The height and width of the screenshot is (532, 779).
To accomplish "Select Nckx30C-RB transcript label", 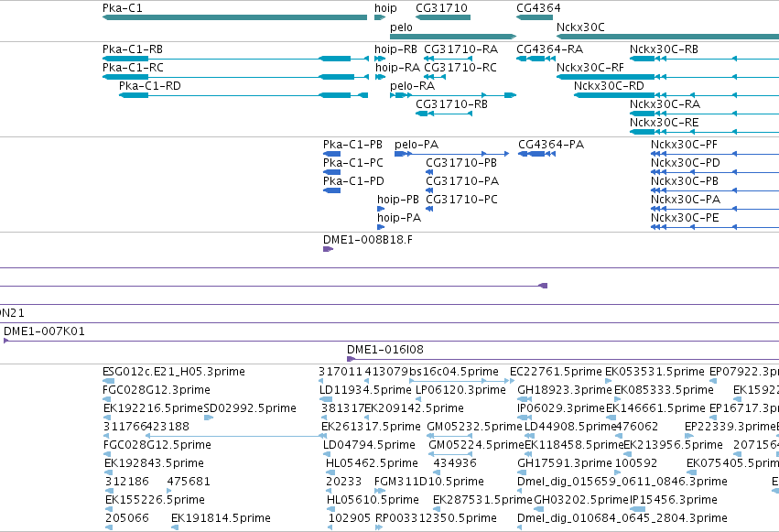I will point(665,49).
